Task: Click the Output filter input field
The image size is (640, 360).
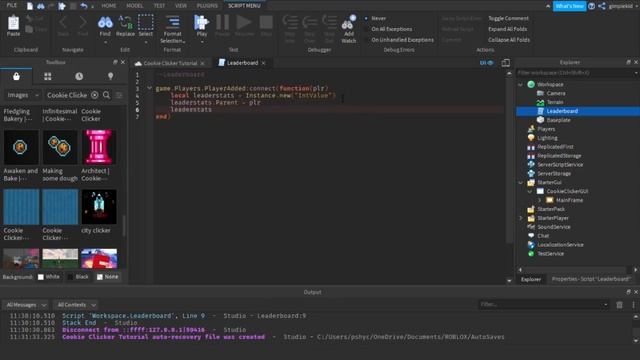Action: pyautogui.click(x=543, y=304)
